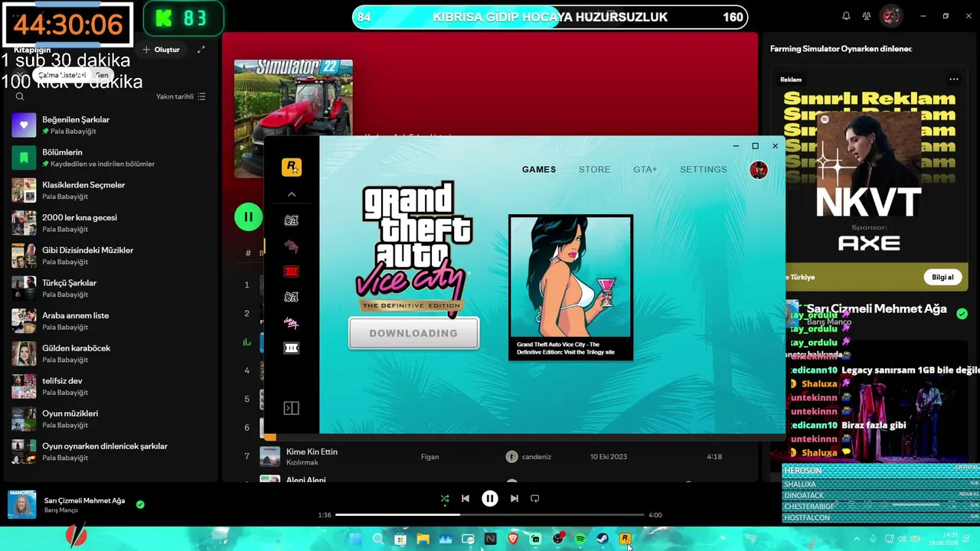Skip to next track

pos(514,498)
